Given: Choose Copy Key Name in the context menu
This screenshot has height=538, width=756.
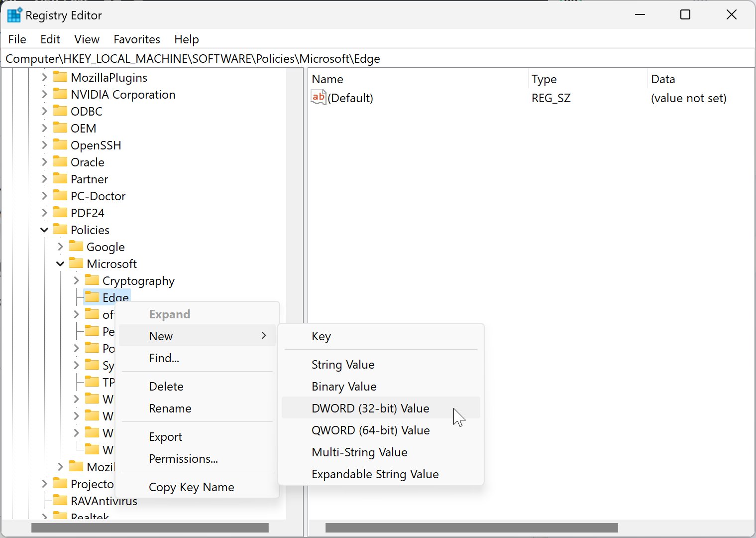Looking at the screenshot, I should pos(198,487).
